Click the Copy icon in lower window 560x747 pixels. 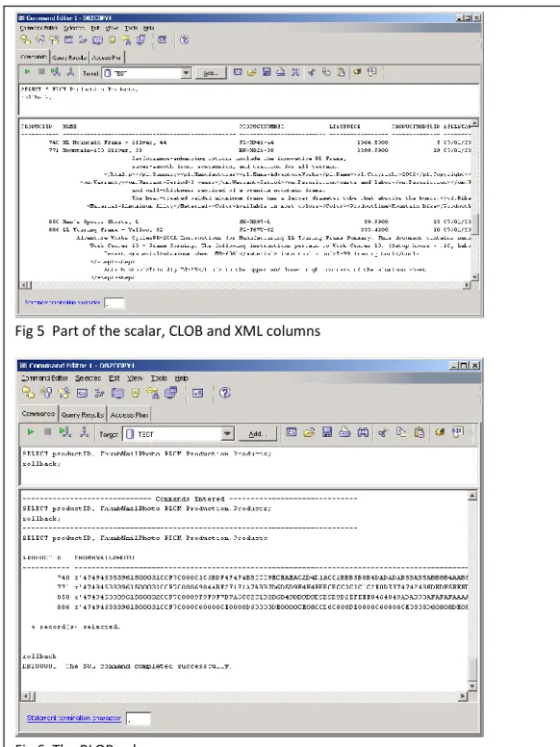coord(401,432)
